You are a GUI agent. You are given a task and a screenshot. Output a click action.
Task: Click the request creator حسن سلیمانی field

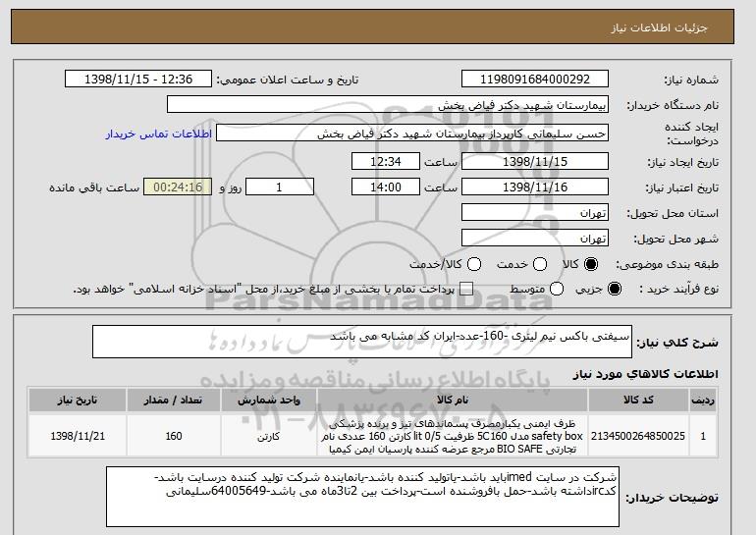(412, 134)
